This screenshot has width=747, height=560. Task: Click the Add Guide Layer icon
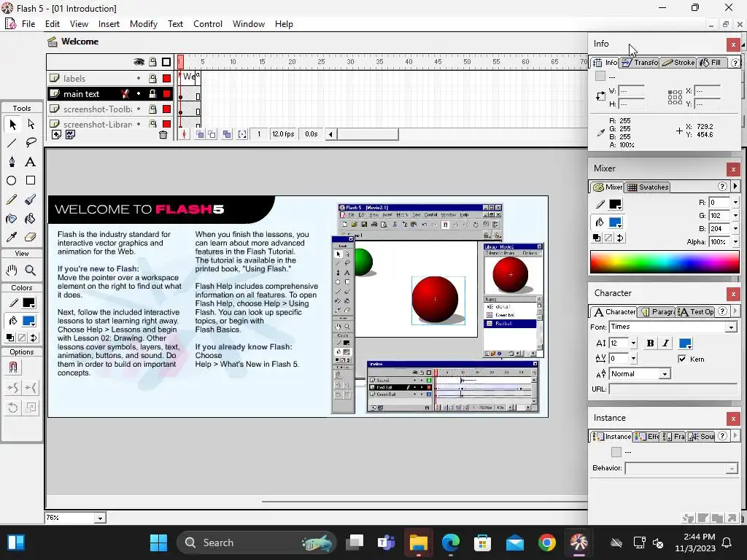click(x=70, y=135)
